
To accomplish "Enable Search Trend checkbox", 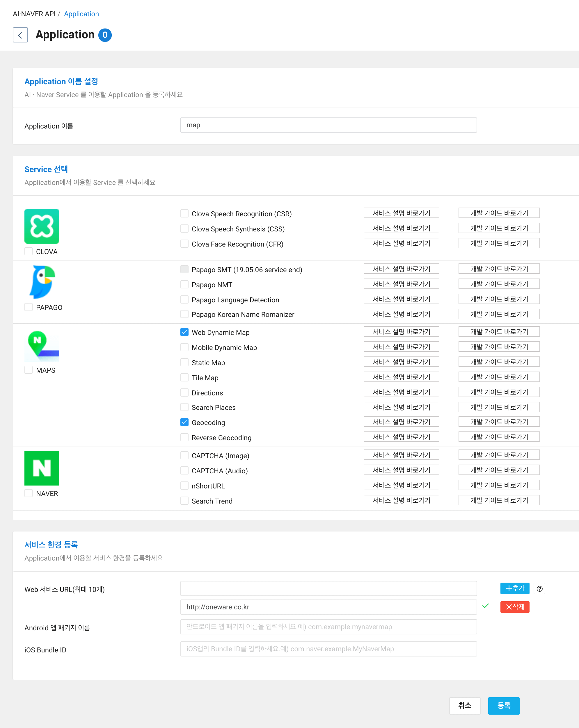I will [x=184, y=500].
